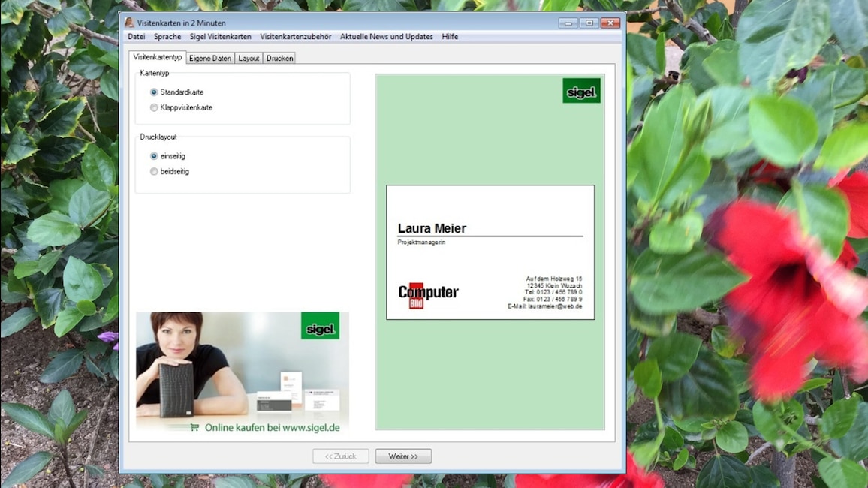Switch to the Eigene Daten tab
868x488 pixels.
210,58
